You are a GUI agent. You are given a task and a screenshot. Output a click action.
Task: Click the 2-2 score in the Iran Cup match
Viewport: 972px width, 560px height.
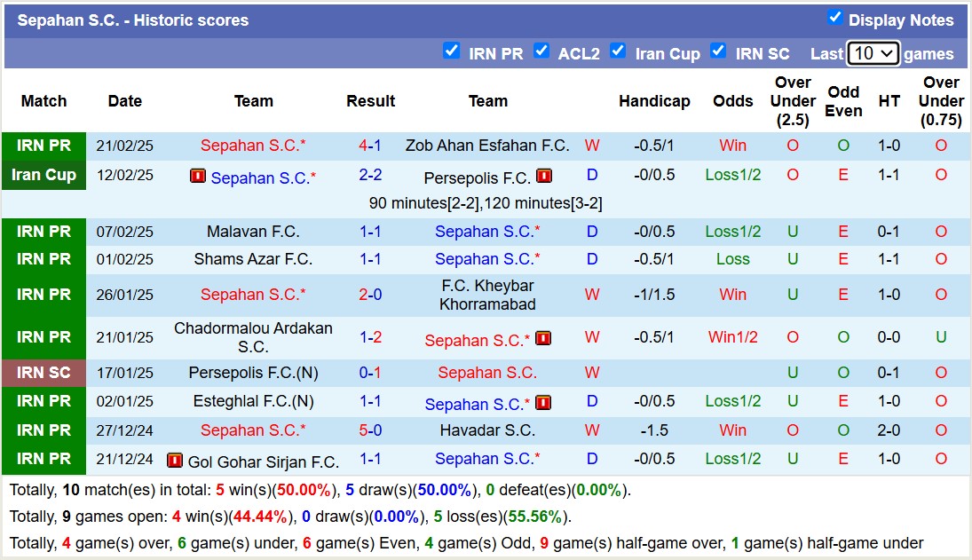(371, 176)
